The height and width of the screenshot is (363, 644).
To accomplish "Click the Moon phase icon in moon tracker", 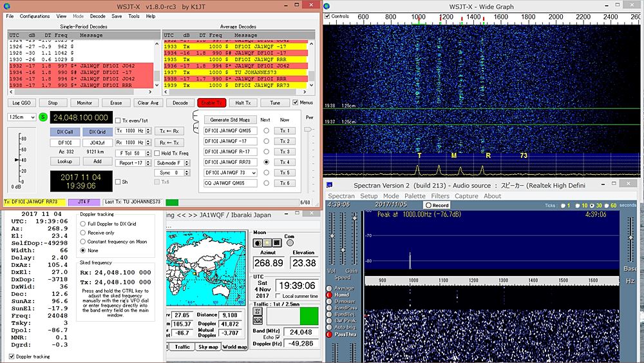I will pyautogui.click(x=258, y=243).
